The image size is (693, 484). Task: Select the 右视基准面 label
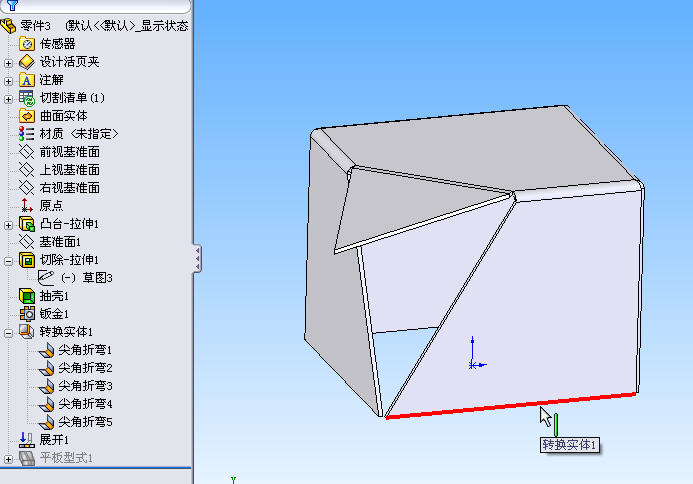(69, 188)
